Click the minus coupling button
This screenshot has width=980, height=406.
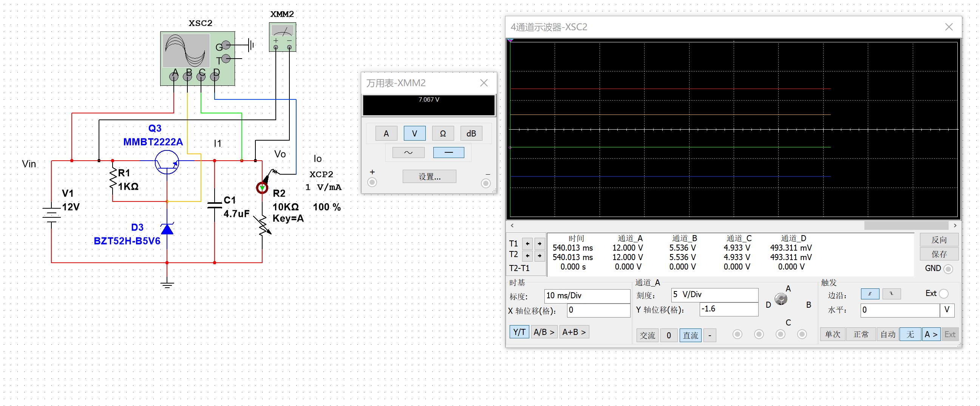pyautogui.click(x=709, y=335)
